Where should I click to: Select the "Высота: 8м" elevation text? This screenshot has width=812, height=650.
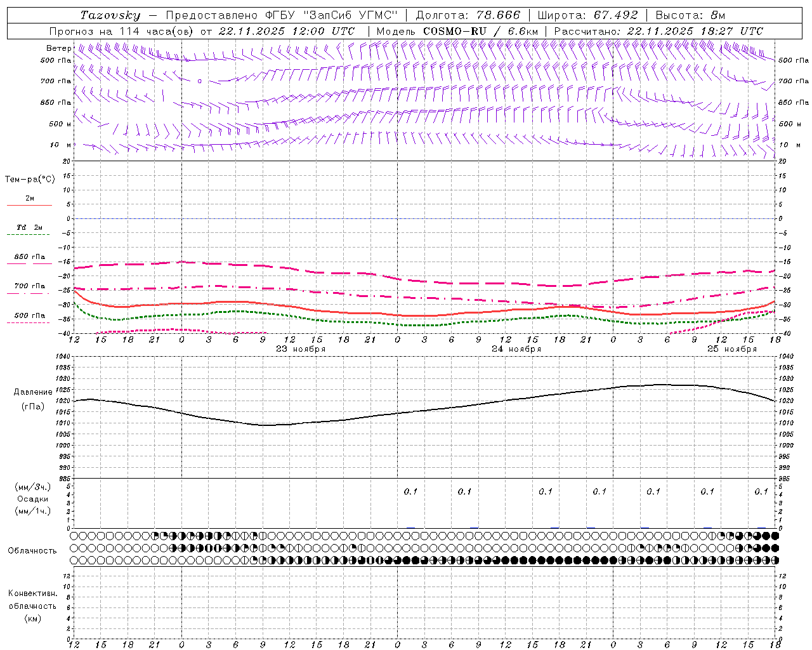pos(690,15)
